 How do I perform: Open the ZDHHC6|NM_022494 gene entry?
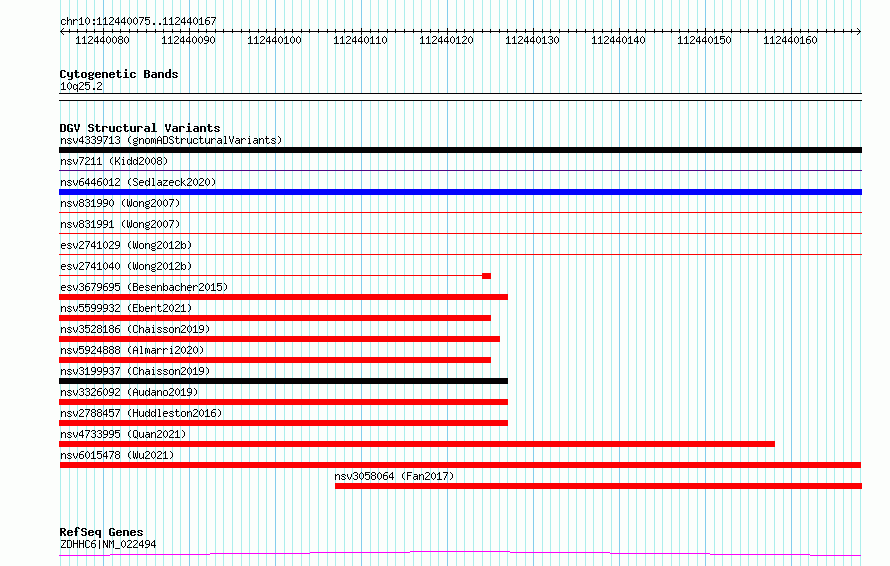(108, 544)
